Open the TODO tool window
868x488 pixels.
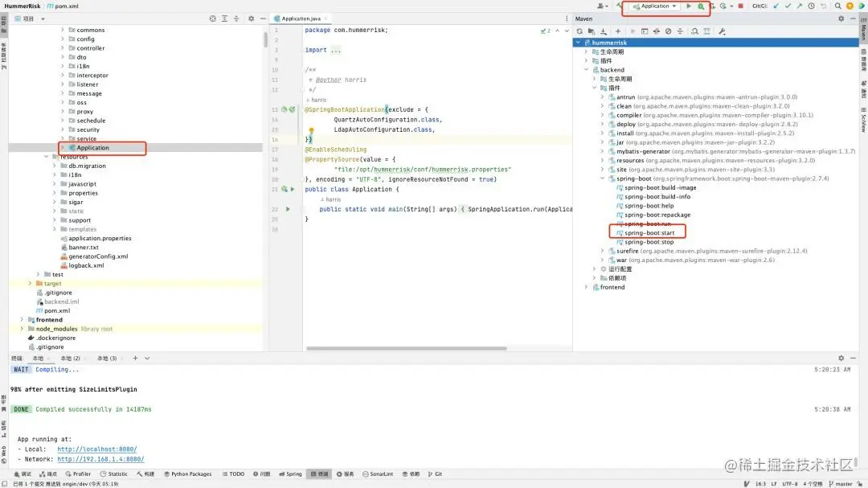click(x=233, y=474)
